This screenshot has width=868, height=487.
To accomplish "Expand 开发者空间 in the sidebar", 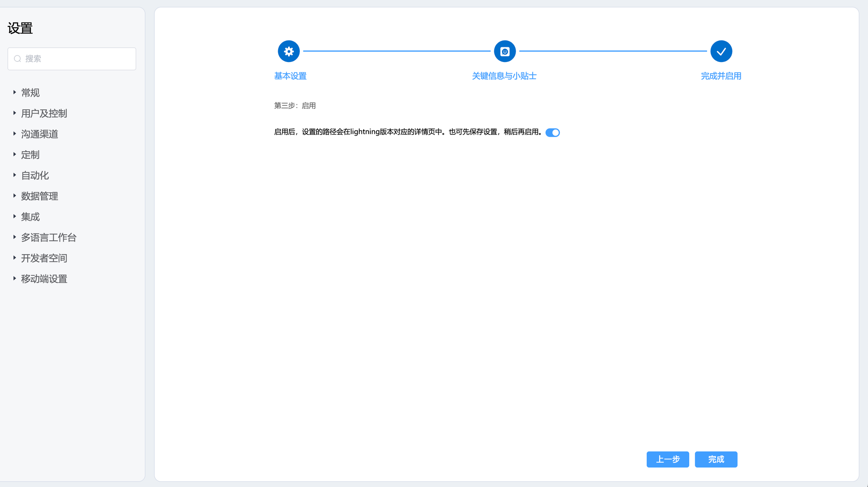I will 44,258.
